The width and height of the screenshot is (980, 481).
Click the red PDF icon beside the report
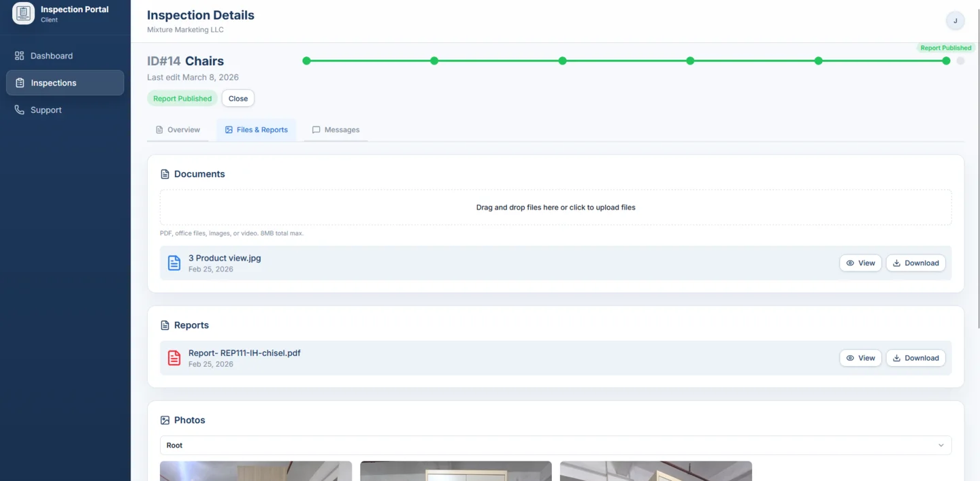tap(174, 357)
